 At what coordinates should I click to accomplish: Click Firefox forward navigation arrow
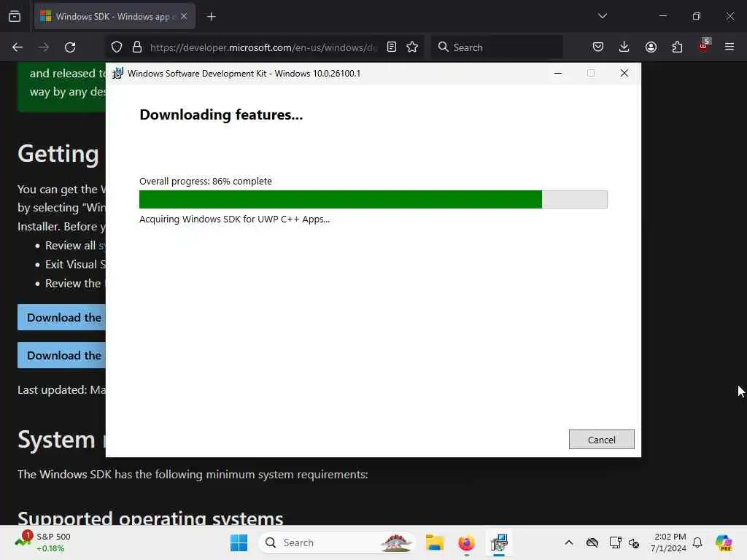coord(44,47)
